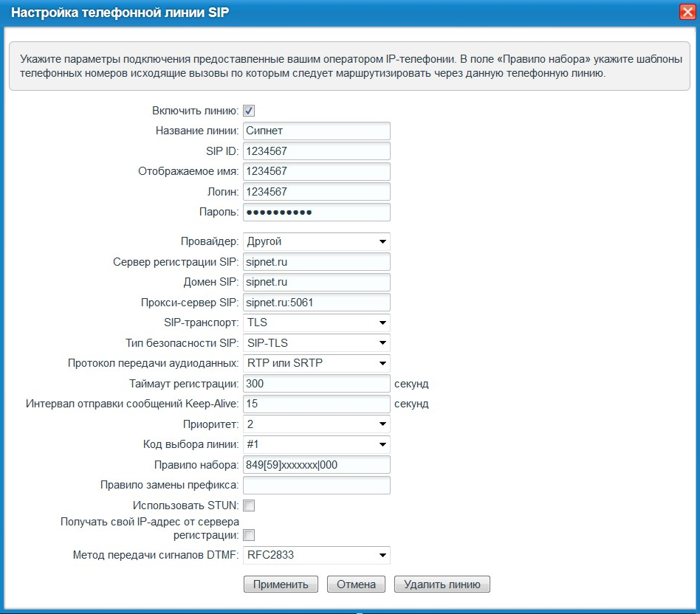Select the 'Пароль' password field
Screen dimensions: 700x614
(315, 213)
